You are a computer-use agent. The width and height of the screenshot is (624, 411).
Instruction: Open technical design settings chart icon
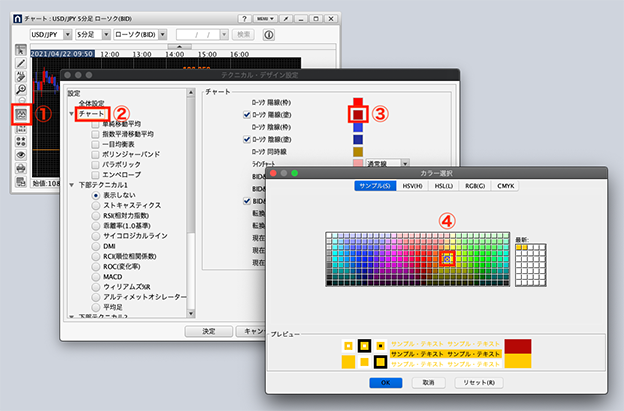coord(20,113)
